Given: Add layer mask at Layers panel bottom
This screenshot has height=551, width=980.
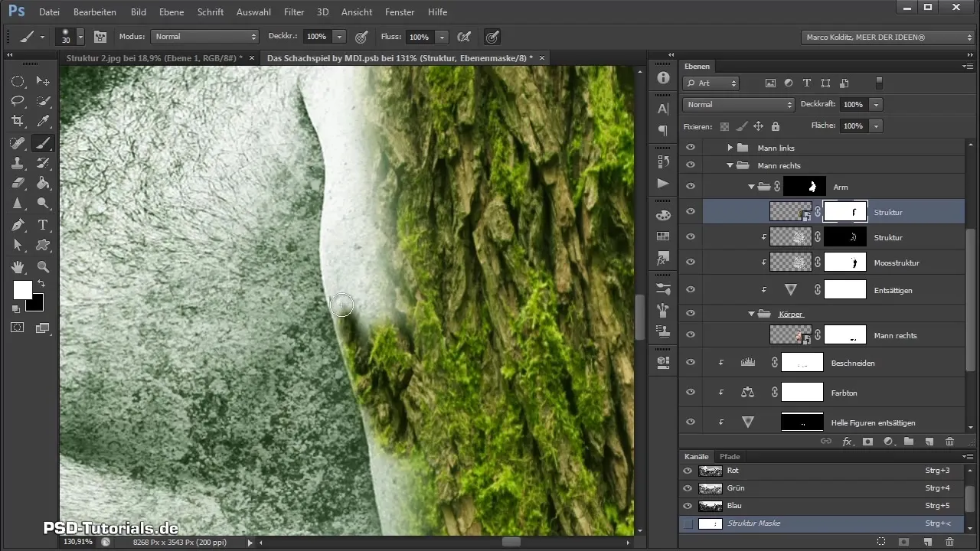Looking at the screenshot, I should (867, 442).
